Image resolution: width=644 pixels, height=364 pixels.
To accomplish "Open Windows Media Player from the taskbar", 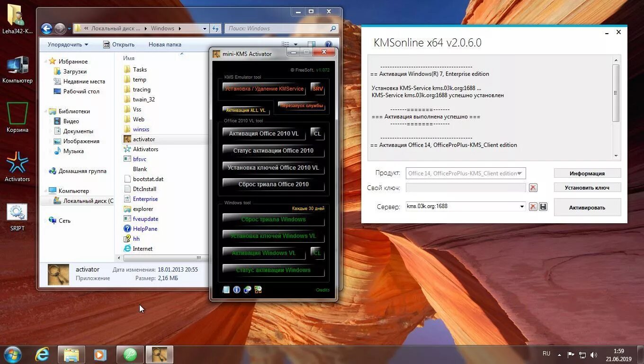I will (x=100, y=355).
